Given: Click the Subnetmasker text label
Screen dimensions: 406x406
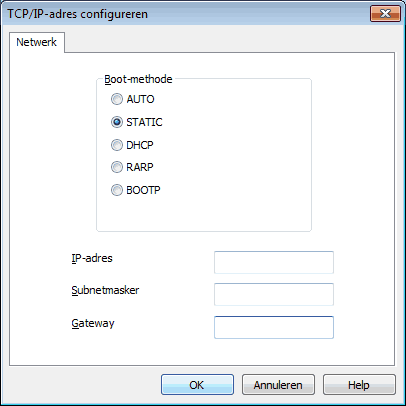Looking at the screenshot, I should pos(105,290).
